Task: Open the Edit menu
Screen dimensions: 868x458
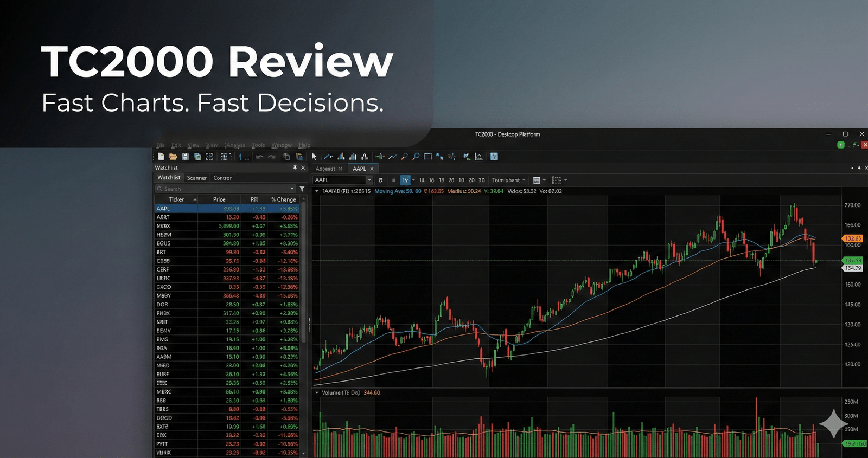Action: pyautogui.click(x=176, y=145)
